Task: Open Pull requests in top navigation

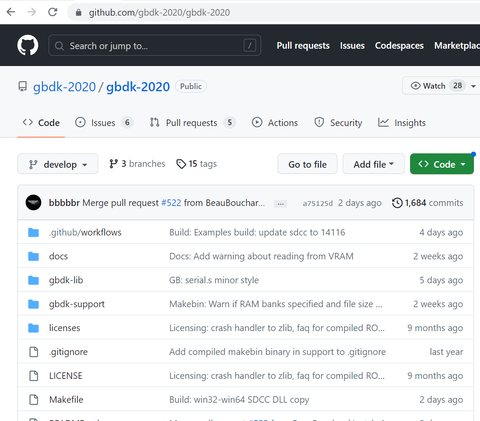Action: pos(303,45)
